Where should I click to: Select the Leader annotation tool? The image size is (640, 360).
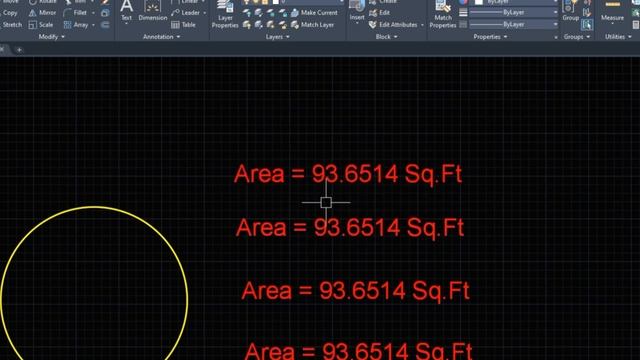(x=186, y=13)
